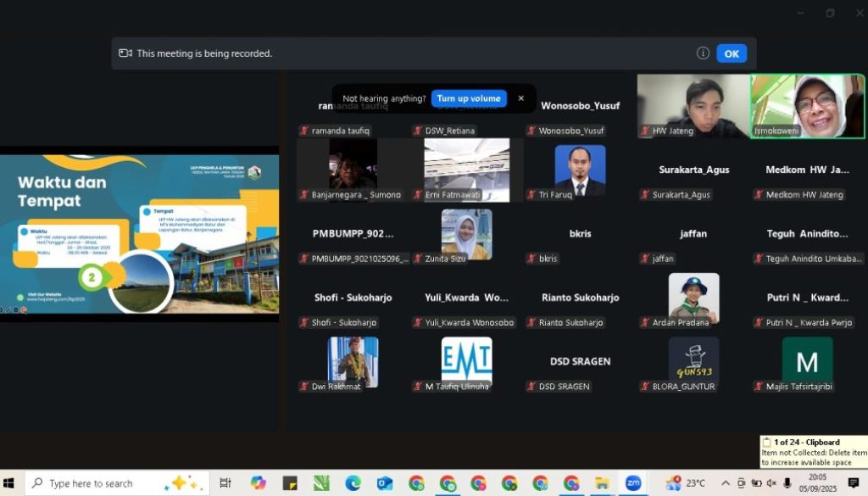
Task: Click the shared Waktu dan Tempat slide
Action: (139, 234)
